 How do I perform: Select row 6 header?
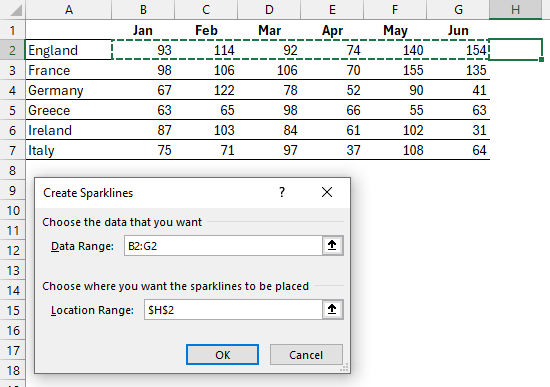(x=13, y=130)
